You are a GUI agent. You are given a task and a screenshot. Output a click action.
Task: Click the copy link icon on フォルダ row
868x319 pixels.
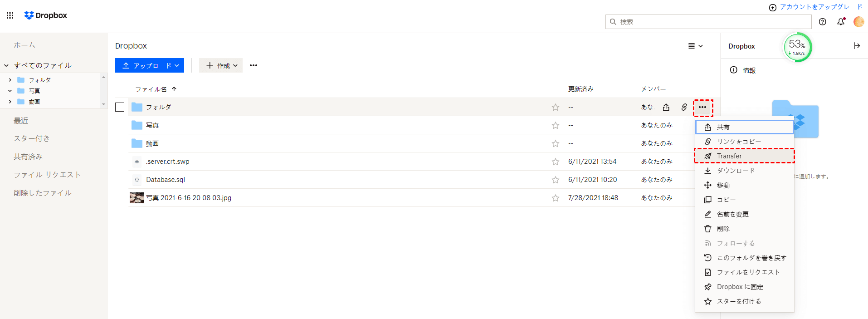pyautogui.click(x=684, y=107)
